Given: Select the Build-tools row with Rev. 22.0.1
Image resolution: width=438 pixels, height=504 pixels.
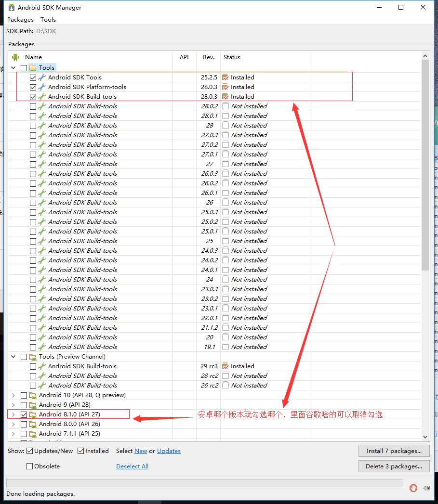Looking at the screenshot, I should coord(214,318).
